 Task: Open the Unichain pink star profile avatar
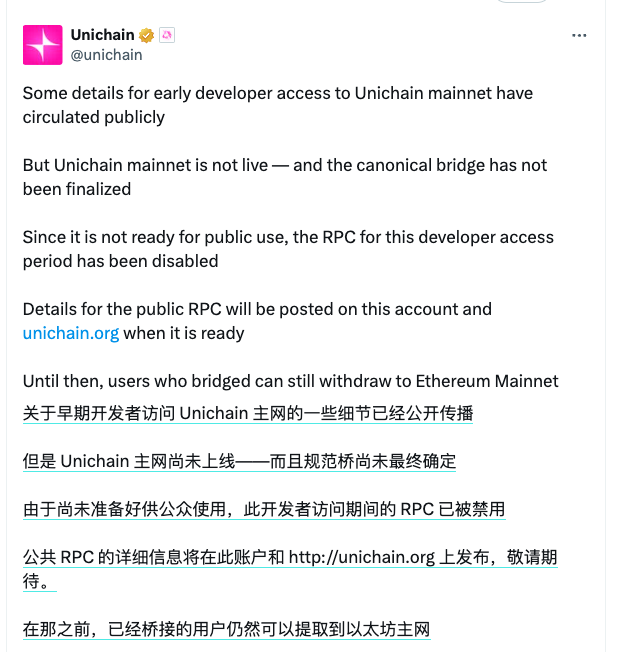tap(42, 45)
